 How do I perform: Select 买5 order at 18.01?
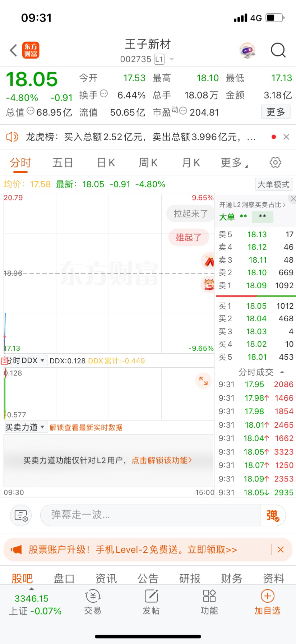click(x=256, y=357)
